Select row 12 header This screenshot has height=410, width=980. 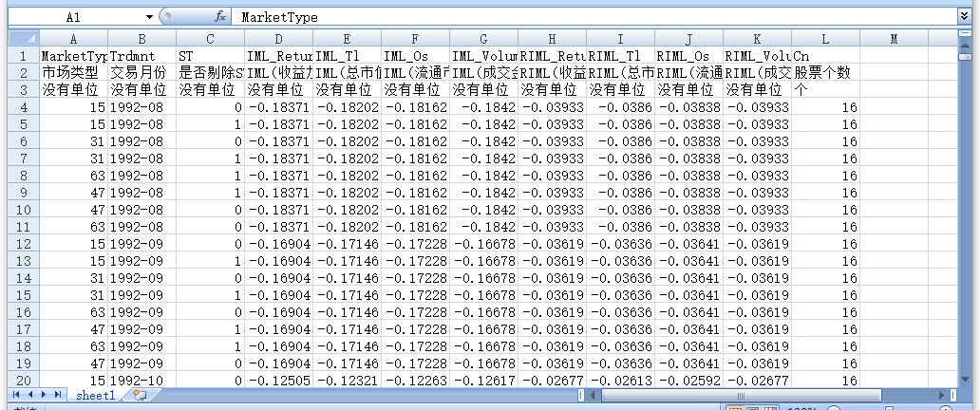tap(24, 243)
